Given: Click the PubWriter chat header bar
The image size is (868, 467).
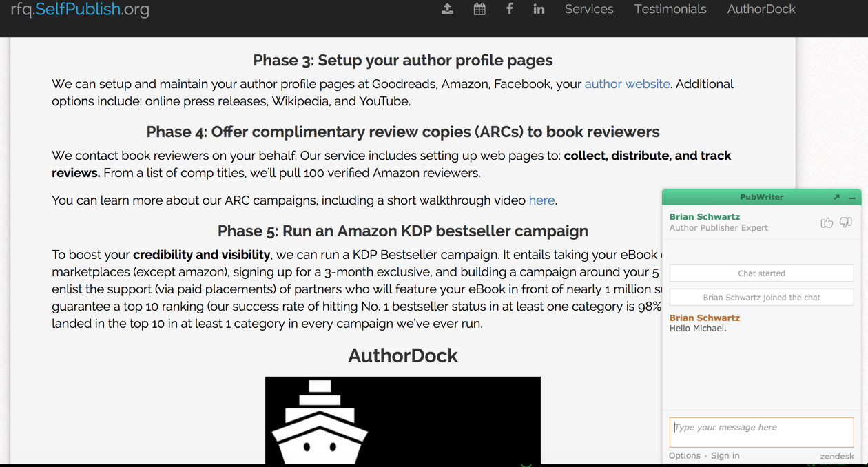Looking at the screenshot, I should [x=761, y=197].
